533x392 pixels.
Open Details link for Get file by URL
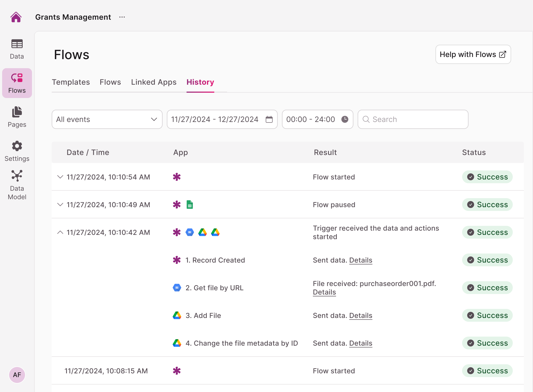click(x=324, y=292)
